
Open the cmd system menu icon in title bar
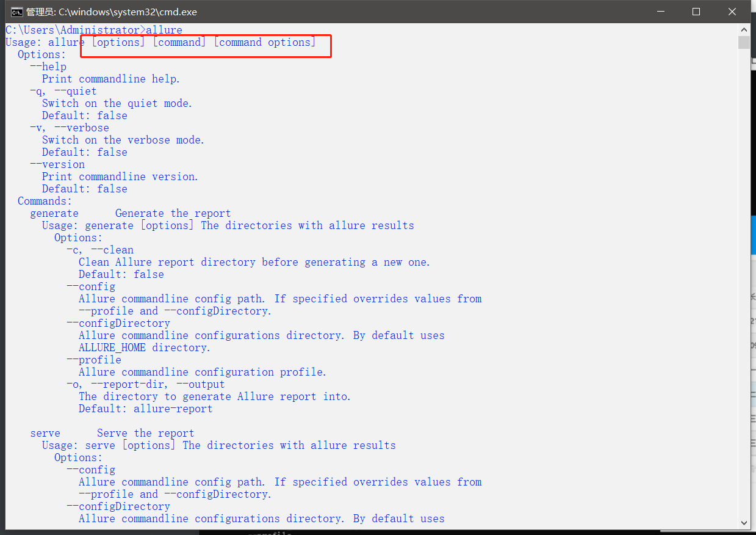pyautogui.click(x=16, y=12)
